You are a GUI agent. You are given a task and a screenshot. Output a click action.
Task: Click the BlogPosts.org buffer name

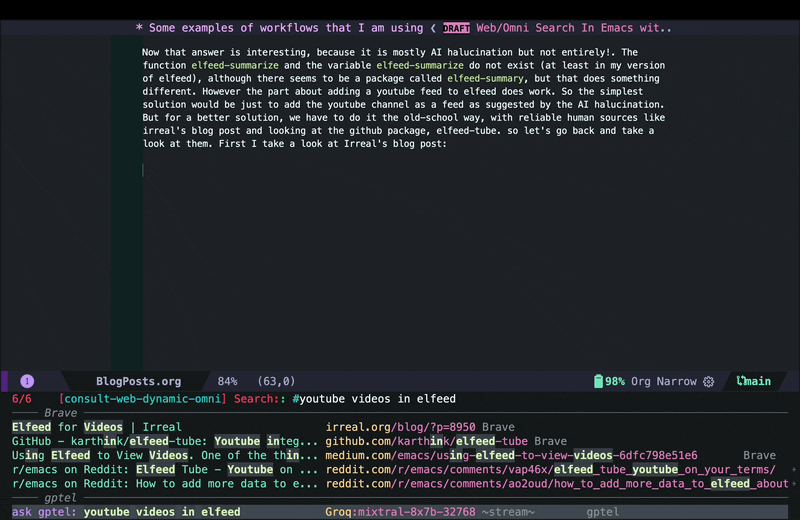(139, 381)
